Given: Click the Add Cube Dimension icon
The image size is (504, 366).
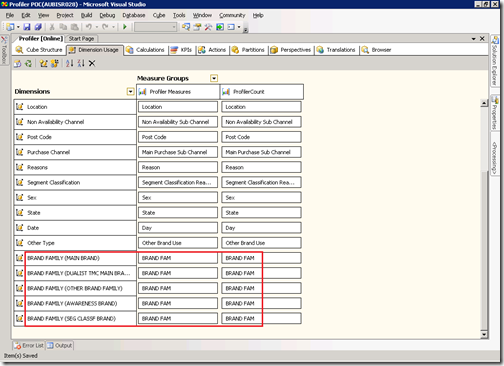Looking at the screenshot, I should [43, 63].
